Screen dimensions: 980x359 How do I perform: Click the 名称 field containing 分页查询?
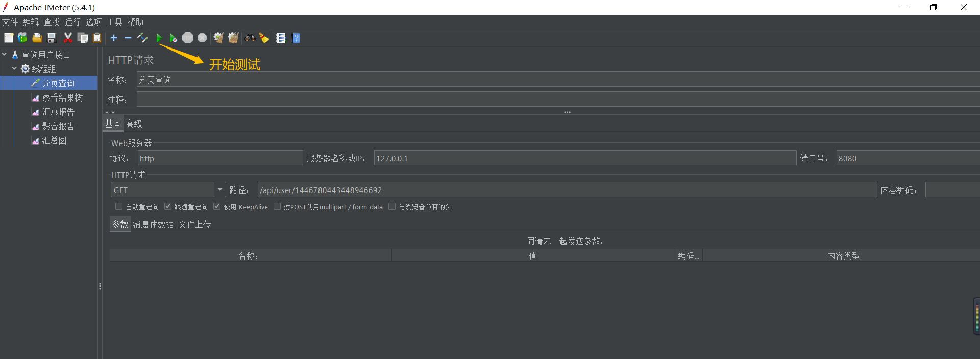[x=558, y=80]
